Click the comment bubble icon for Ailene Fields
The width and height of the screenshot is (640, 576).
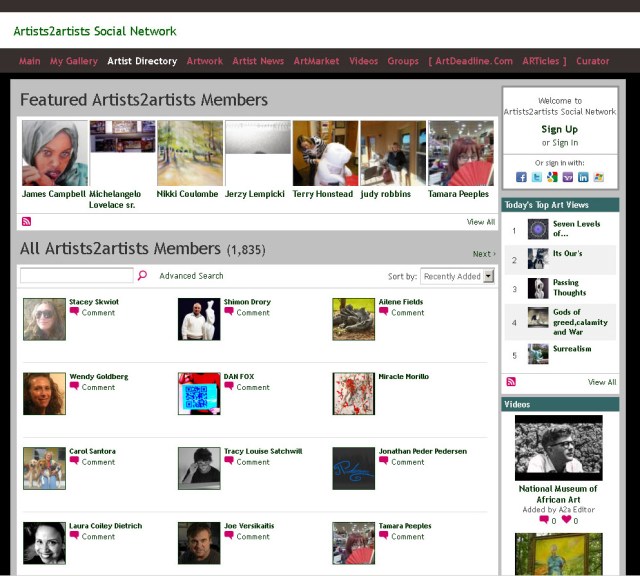pyautogui.click(x=384, y=311)
